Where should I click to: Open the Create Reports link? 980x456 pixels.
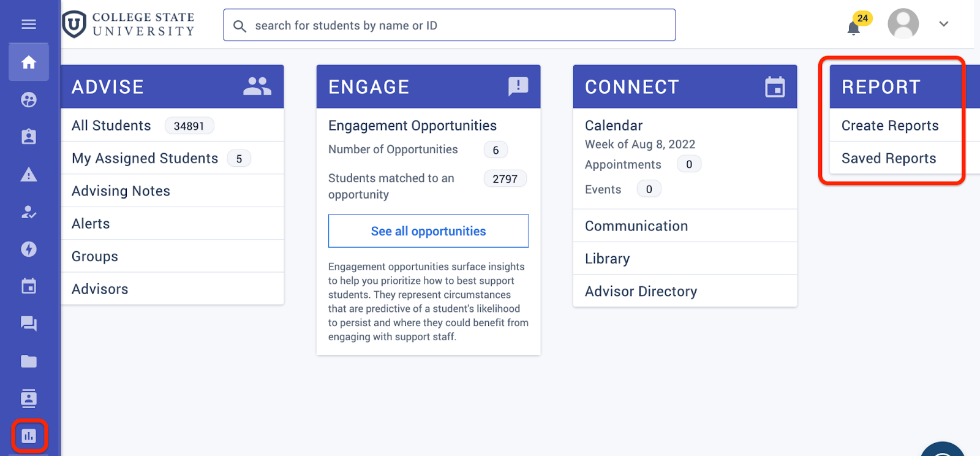890,126
